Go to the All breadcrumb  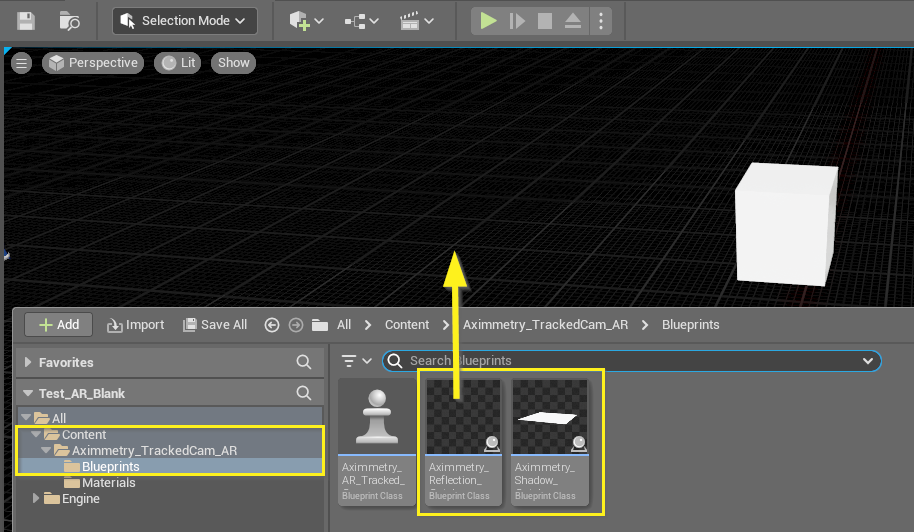[x=344, y=325]
